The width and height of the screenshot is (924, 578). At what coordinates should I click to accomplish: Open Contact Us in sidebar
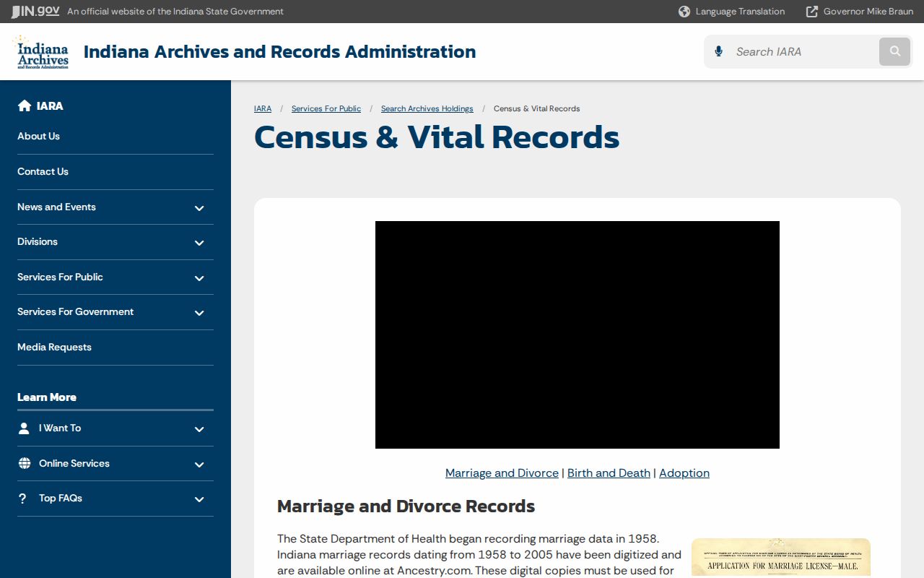43,171
